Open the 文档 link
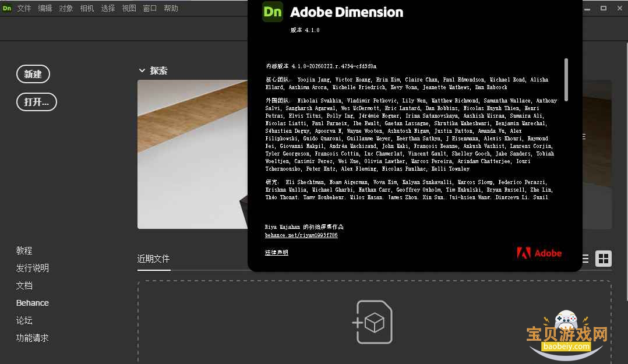Screen dimensions: 628x364 coord(24,285)
